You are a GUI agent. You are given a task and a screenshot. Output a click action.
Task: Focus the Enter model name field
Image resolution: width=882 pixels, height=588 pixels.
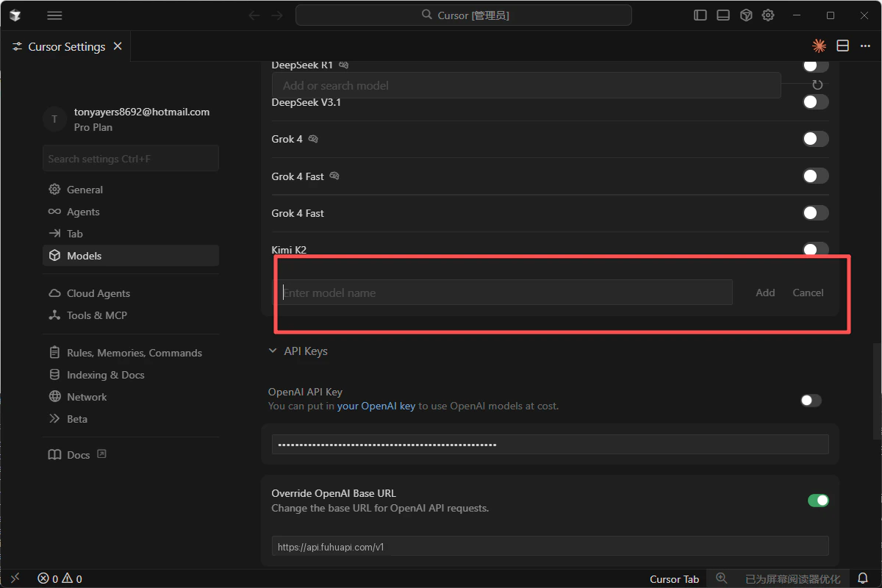[x=505, y=293]
